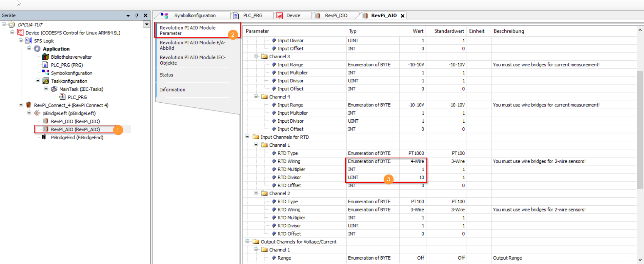
Task: Click RTD Divisor value 10 for Channel 1
Action: click(x=421, y=177)
